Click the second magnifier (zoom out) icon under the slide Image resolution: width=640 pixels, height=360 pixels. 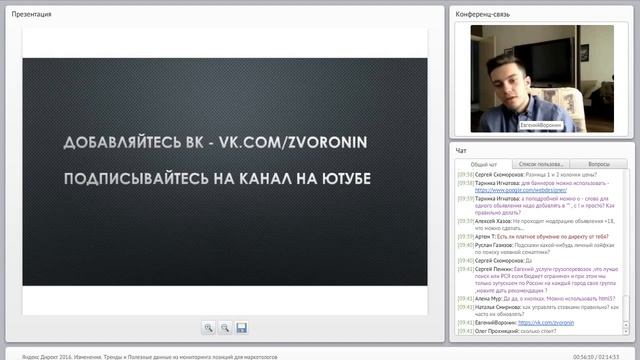pyautogui.click(x=225, y=328)
